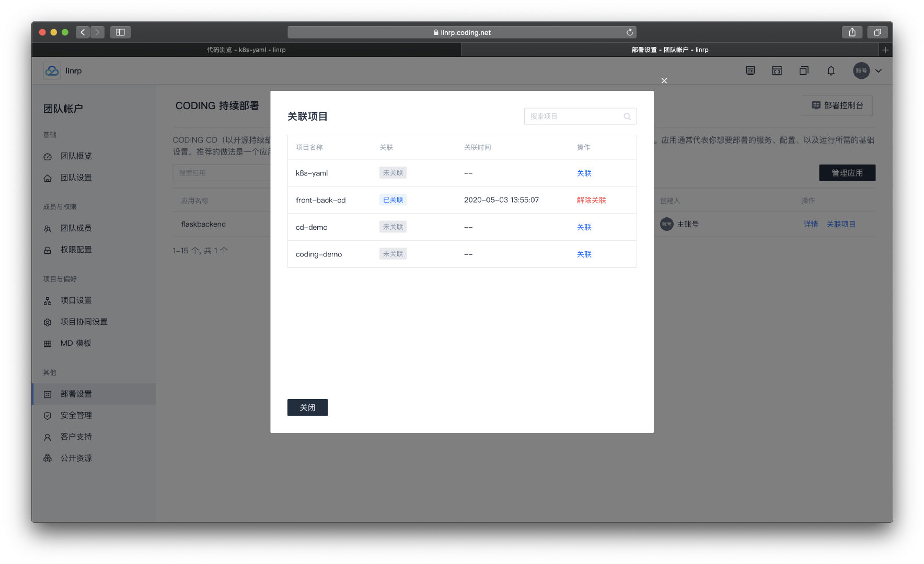924x564 pixels.
Task: Open 公开资源 icon in sidebar
Action: (48, 458)
